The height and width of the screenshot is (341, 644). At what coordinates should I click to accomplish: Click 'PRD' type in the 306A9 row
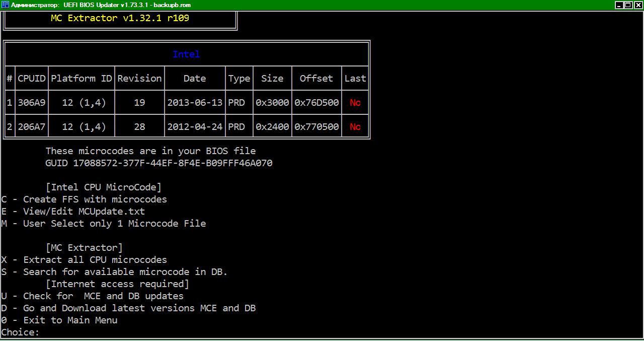click(x=236, y=103)
